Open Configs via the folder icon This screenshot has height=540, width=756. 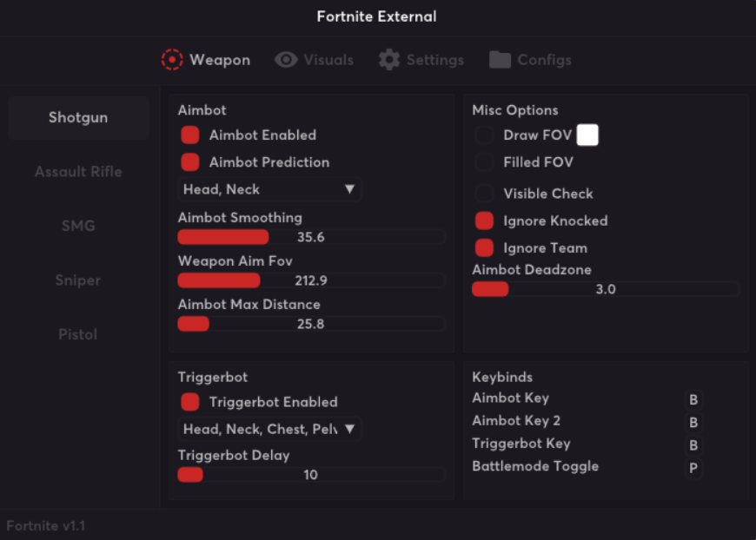pyautogui.click(x=499, y=60)
